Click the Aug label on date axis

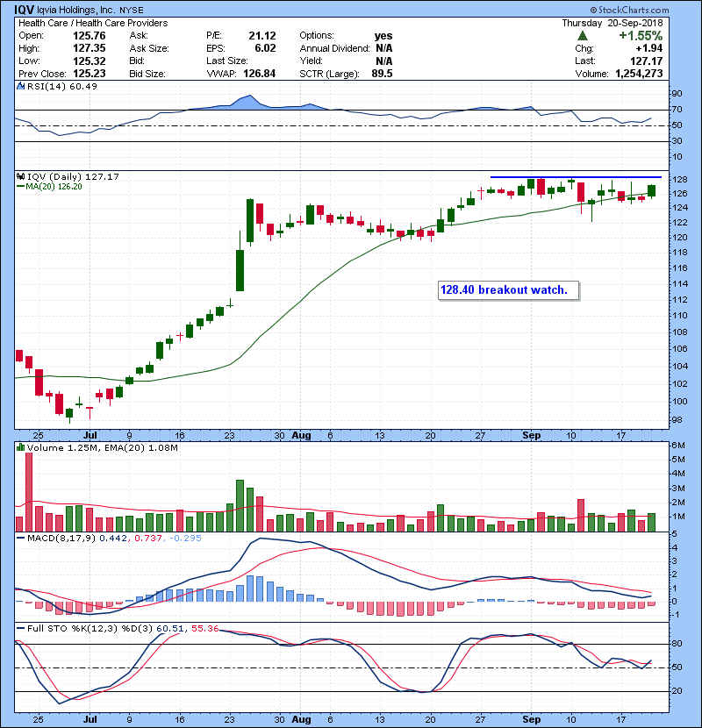coord(301,434)
